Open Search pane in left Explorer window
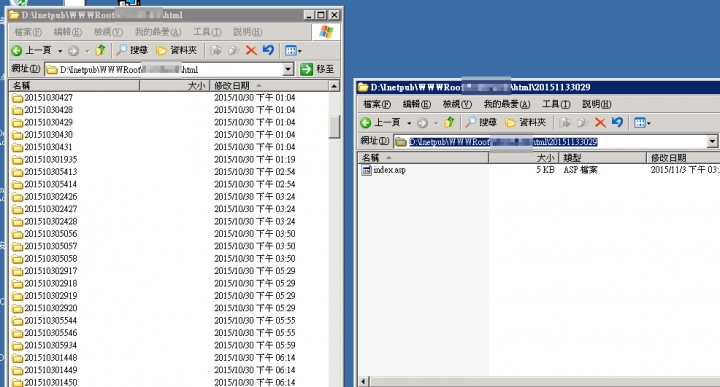The height and width of the screenshot is (387, 720). (x=132, y=50)
